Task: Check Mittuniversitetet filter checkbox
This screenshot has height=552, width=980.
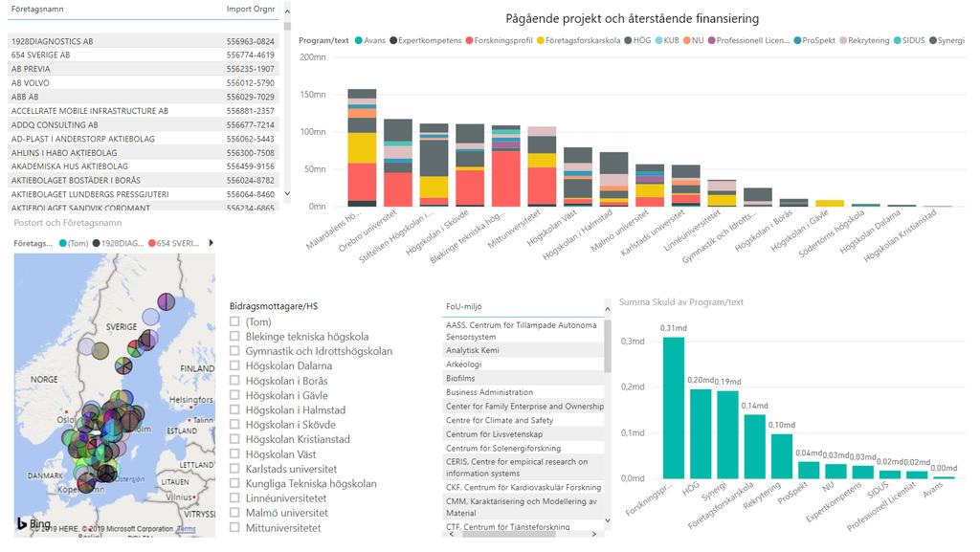Action: pyautogui.click(x=234, y=527)
